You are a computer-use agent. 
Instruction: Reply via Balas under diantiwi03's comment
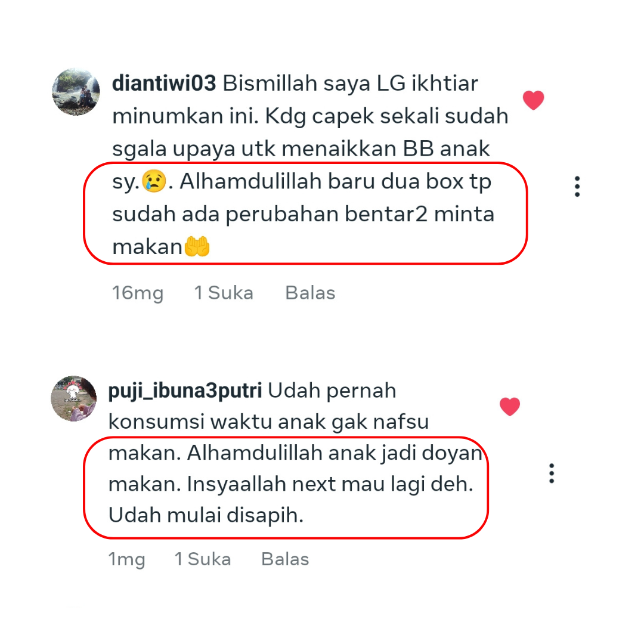(310, 293)
